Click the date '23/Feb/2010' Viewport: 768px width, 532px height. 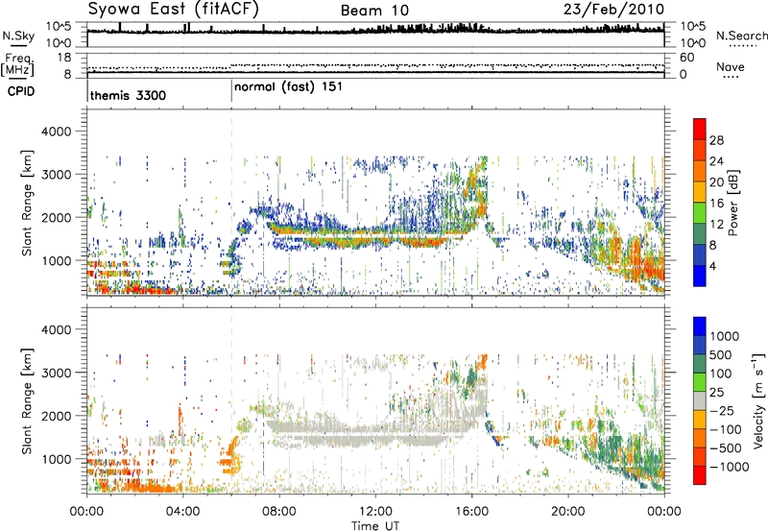pyautogui.click(x=613, y=9)
